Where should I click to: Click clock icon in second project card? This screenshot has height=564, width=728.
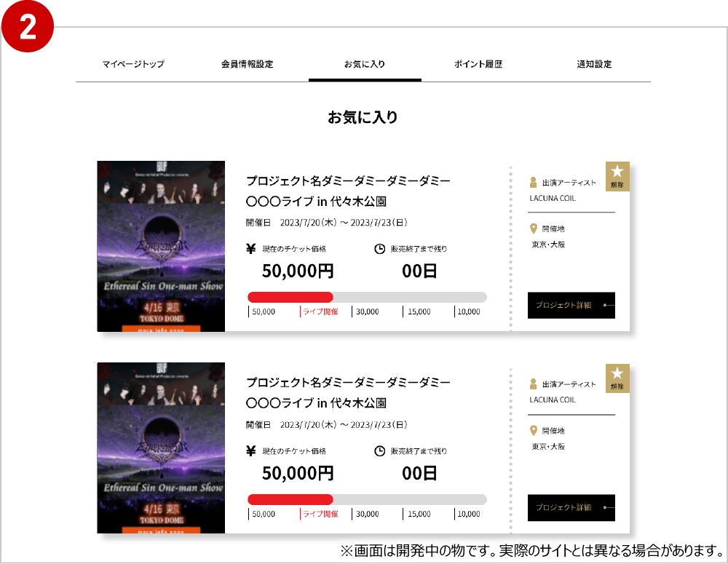(x=379, y=451)
